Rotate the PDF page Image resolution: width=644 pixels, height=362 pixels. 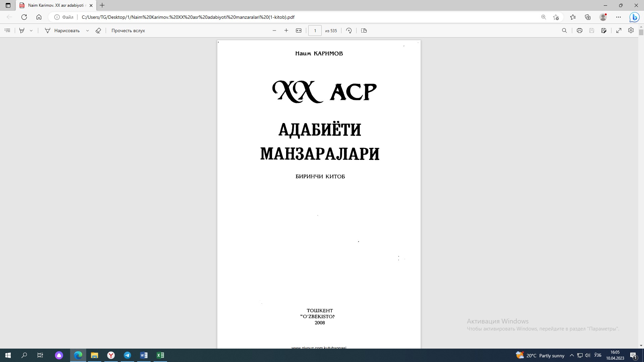[x=349, y=31]
